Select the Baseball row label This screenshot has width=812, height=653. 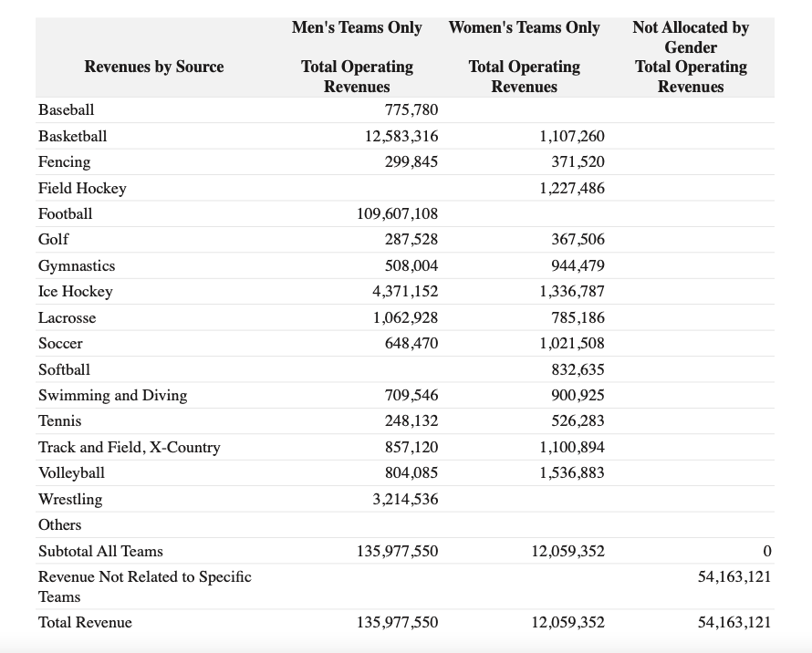(67, 109)
